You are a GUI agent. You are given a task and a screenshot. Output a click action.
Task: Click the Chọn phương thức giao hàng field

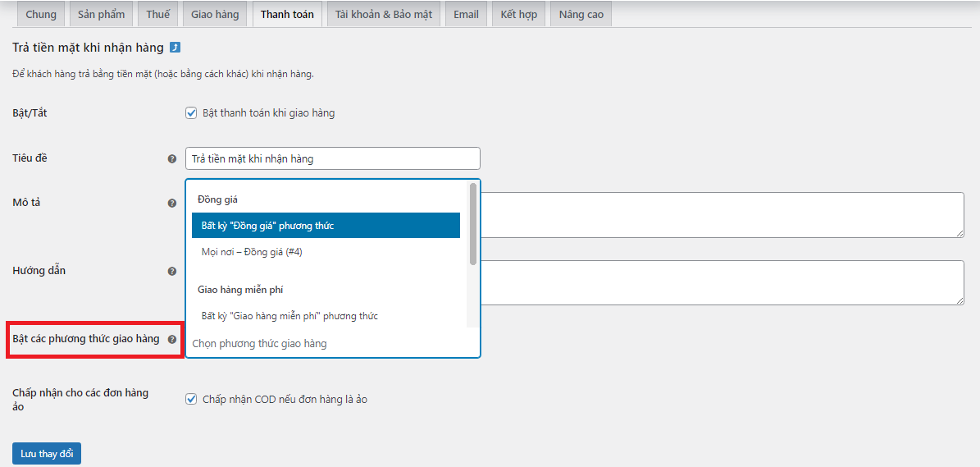(x=328, y=344)
